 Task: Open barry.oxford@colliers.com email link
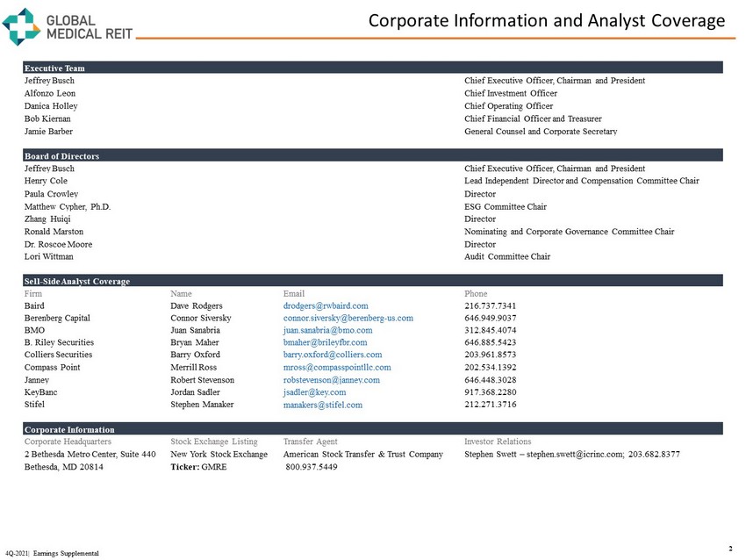[333, 355]
